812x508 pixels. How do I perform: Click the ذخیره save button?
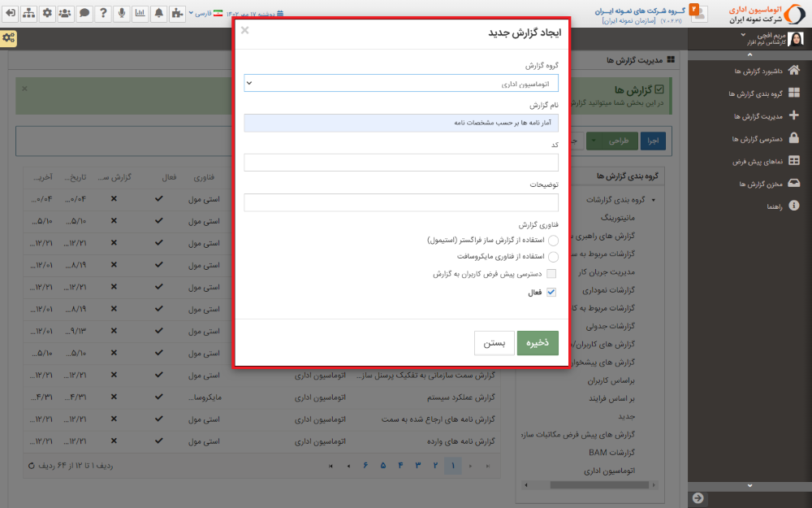[538, 343]
